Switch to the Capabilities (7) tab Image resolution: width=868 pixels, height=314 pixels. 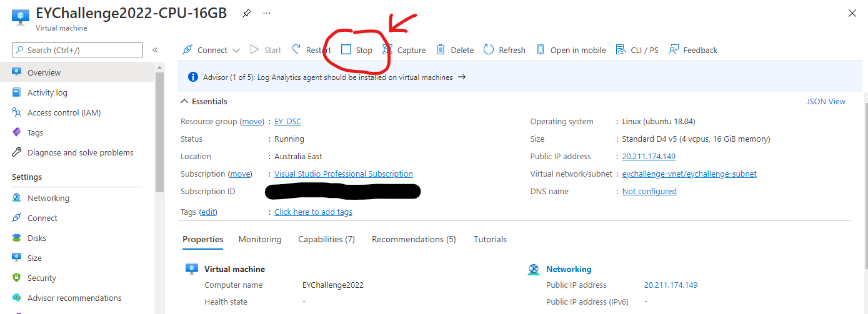pyautogui.click(x=326, y=240)
